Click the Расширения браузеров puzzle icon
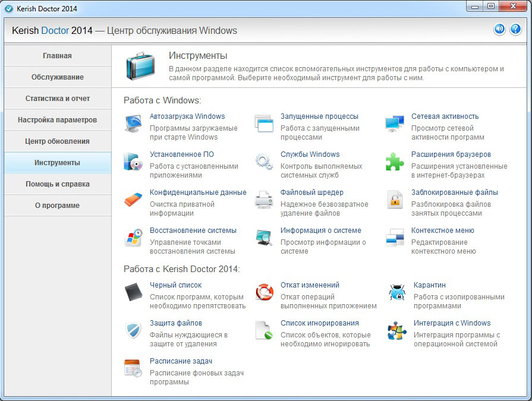 pos(395,162)
